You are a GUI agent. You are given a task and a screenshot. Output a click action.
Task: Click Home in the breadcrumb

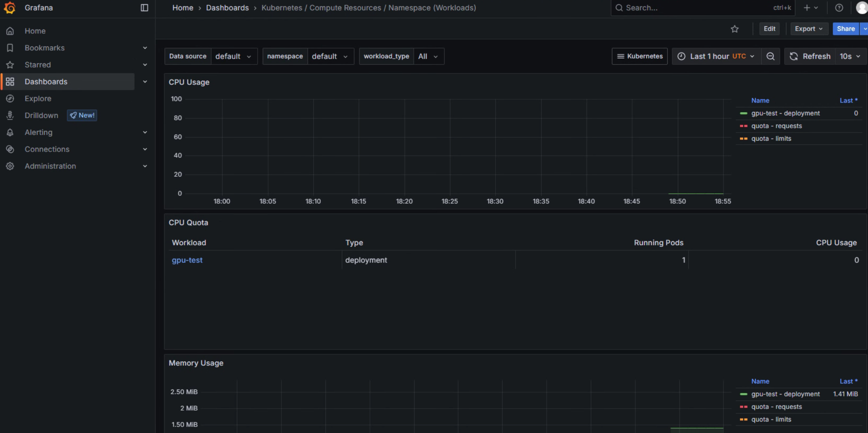(x=183, y=8)
